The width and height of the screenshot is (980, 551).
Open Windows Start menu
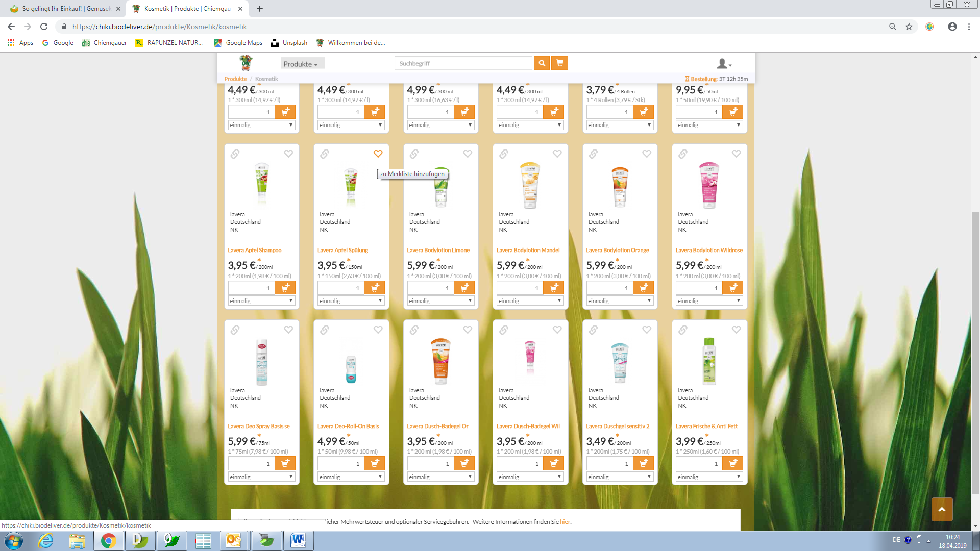[x=14, y=541]
